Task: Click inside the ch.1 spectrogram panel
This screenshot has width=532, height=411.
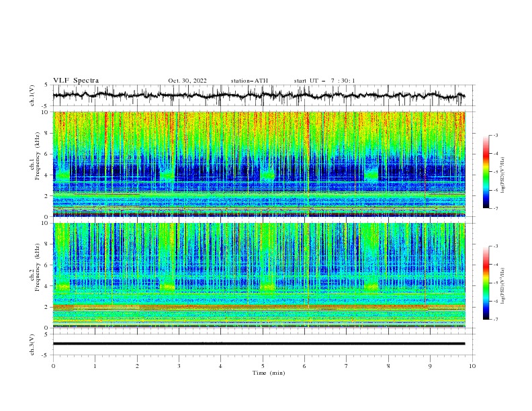Action: point(259,164)
